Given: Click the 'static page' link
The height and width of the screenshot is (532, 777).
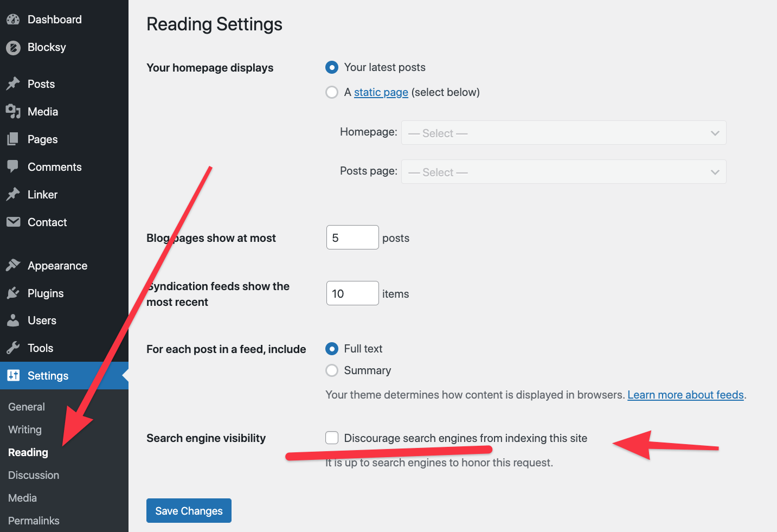Looking at the screenshot, I should [381, 92].
